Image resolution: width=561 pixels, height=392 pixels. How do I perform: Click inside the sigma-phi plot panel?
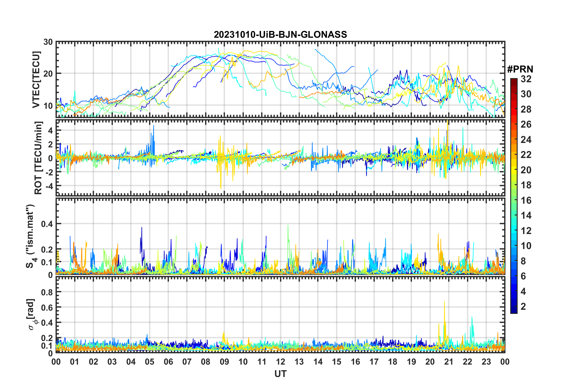pos(280,315)
